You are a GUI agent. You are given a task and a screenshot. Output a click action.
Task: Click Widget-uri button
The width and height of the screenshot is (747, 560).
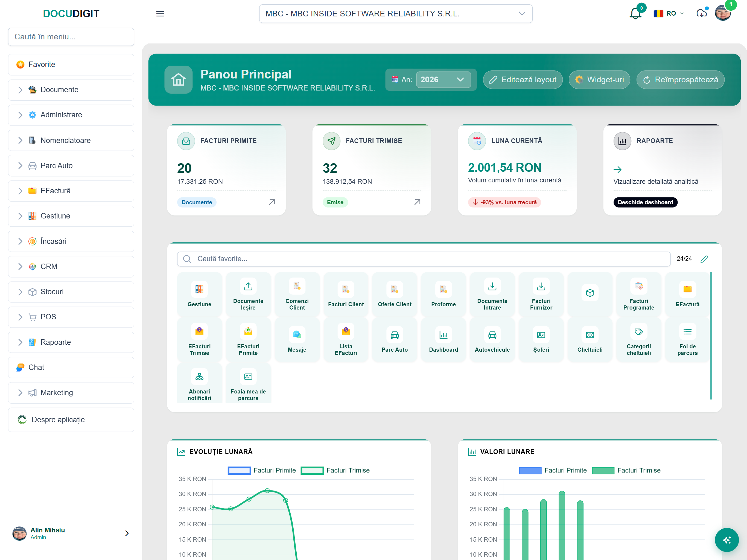tap(599, 80)
